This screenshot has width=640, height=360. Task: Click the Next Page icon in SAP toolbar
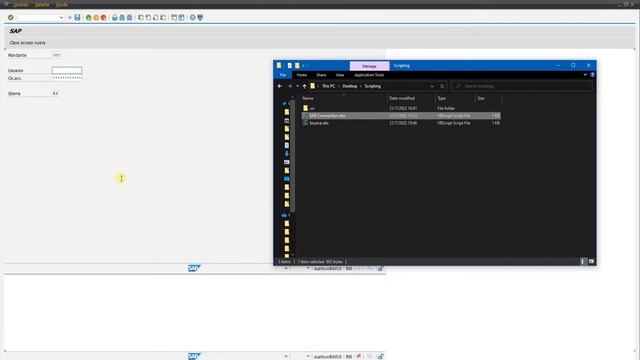(156, 18)
